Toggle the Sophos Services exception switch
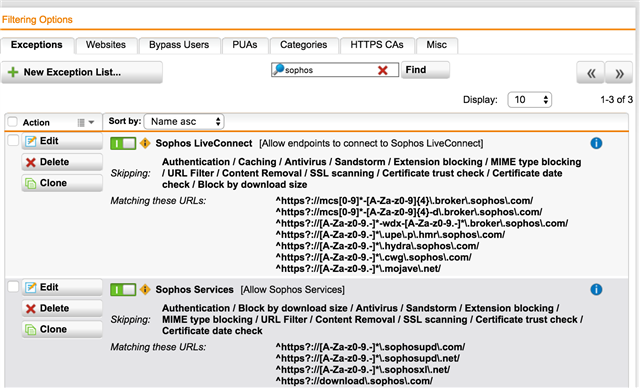The image size is (640, 388). click(123, 289)
